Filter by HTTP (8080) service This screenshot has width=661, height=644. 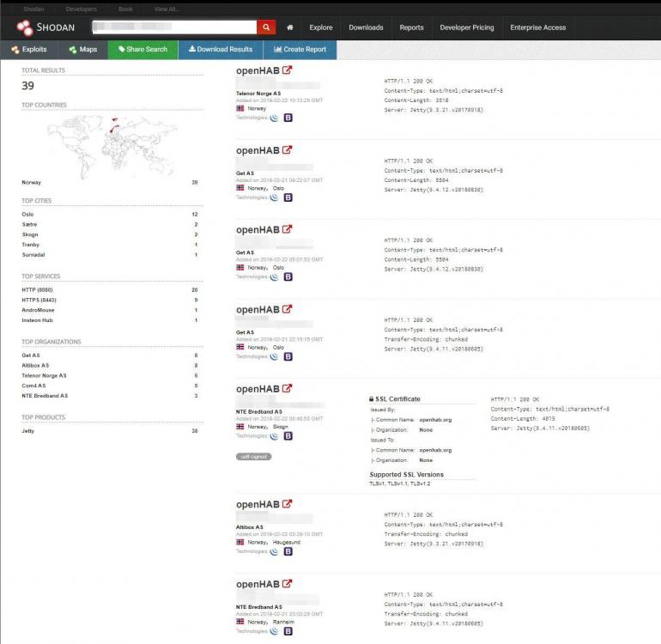pyautogui.click(x=37, y=289)
